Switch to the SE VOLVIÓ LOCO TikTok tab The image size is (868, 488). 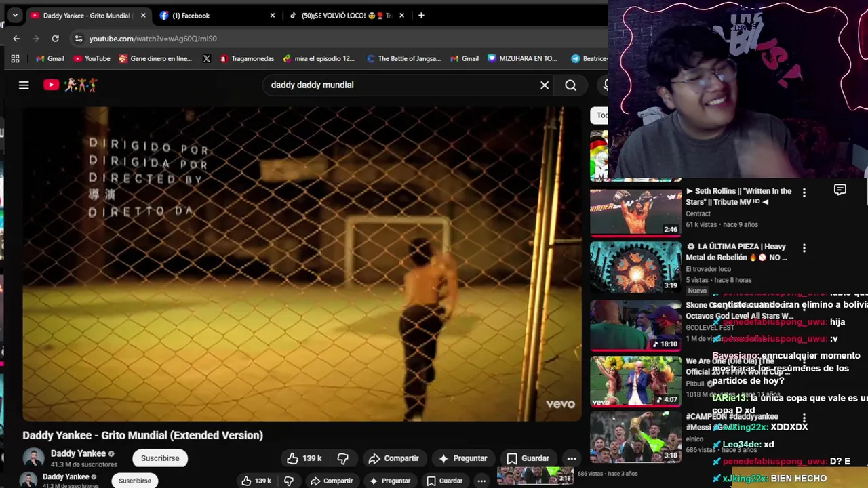point(346,15)
